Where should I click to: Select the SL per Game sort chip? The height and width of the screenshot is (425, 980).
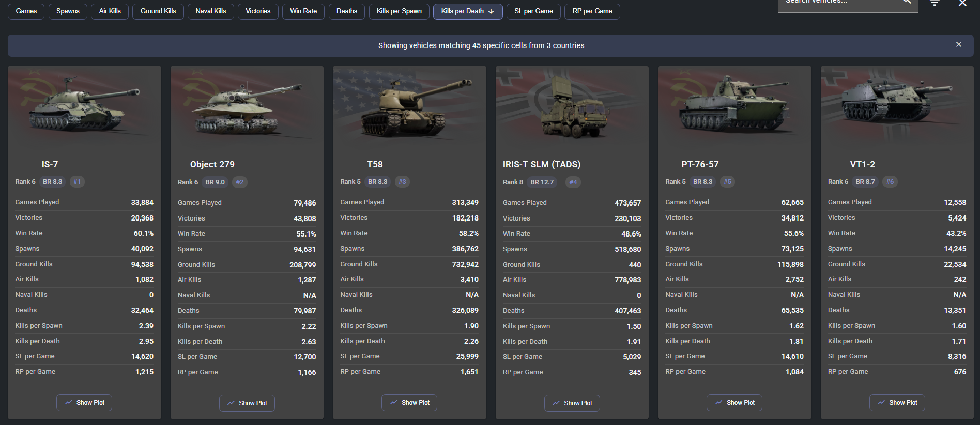click(533, 11)
